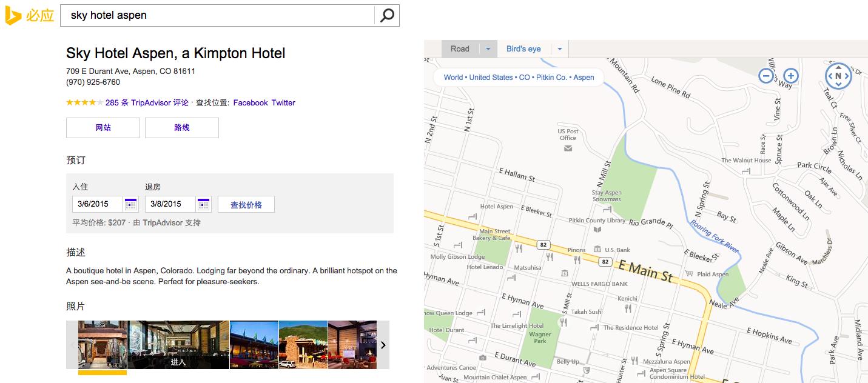Click the U.S. Bank map icon

[x=597, y=249]
